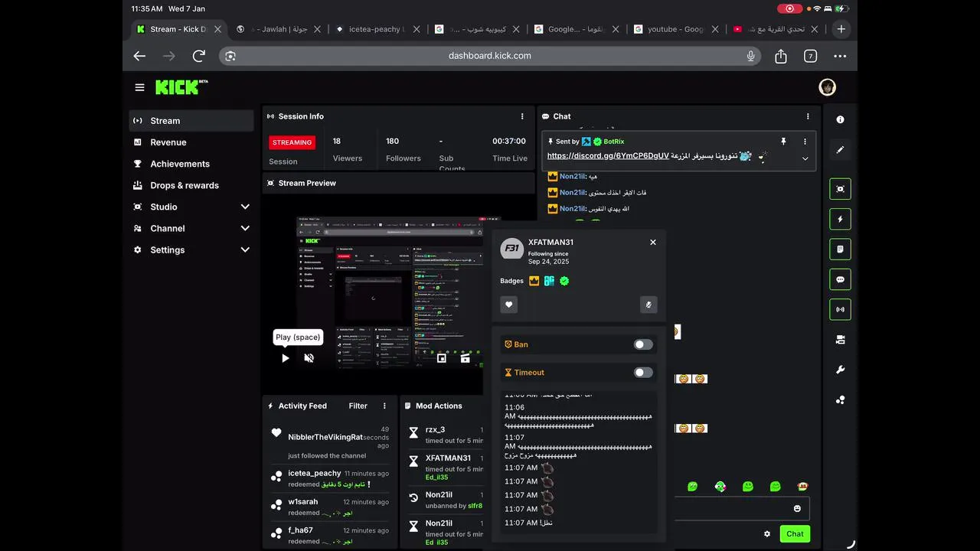Click the address bar microphone icon
The height and width of the screenshot is (551, 980).
[x=751, y=55]
